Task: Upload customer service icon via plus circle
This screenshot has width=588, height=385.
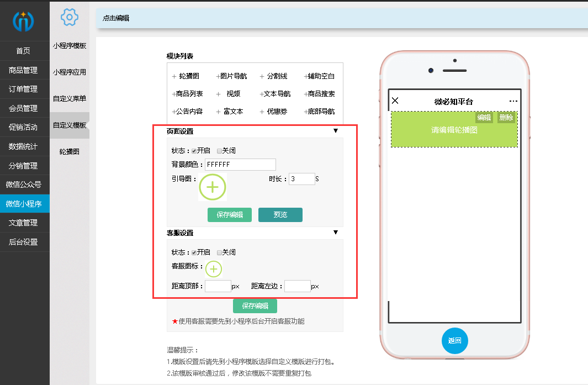Action: 214,269
